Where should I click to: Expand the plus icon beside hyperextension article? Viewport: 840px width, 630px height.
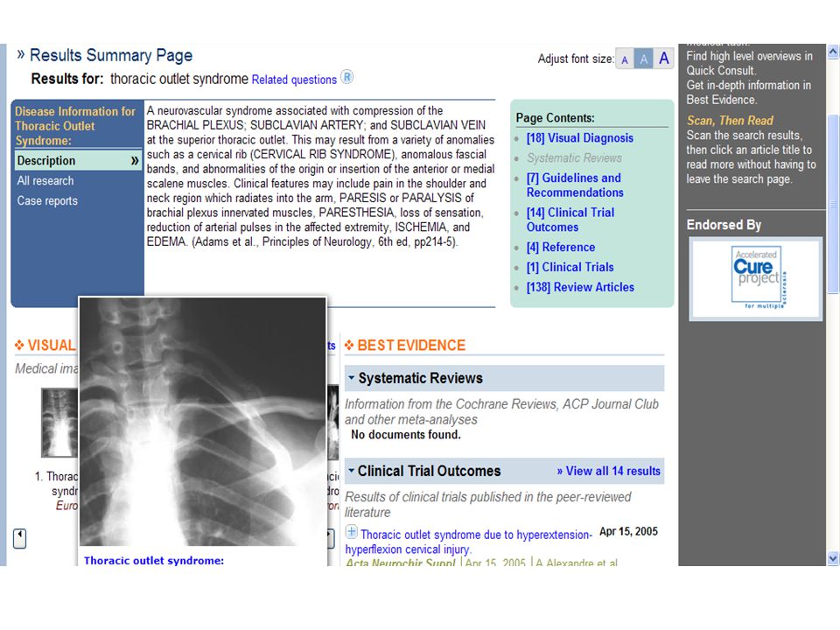pos(352,532)
